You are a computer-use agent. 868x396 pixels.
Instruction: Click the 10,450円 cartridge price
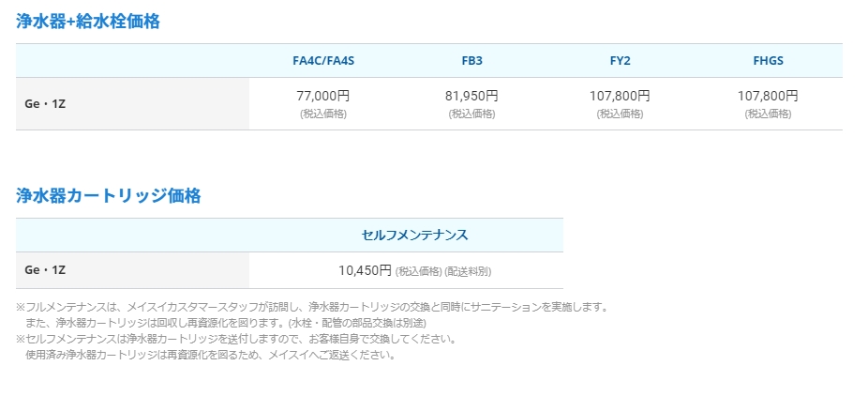[365, 270]
